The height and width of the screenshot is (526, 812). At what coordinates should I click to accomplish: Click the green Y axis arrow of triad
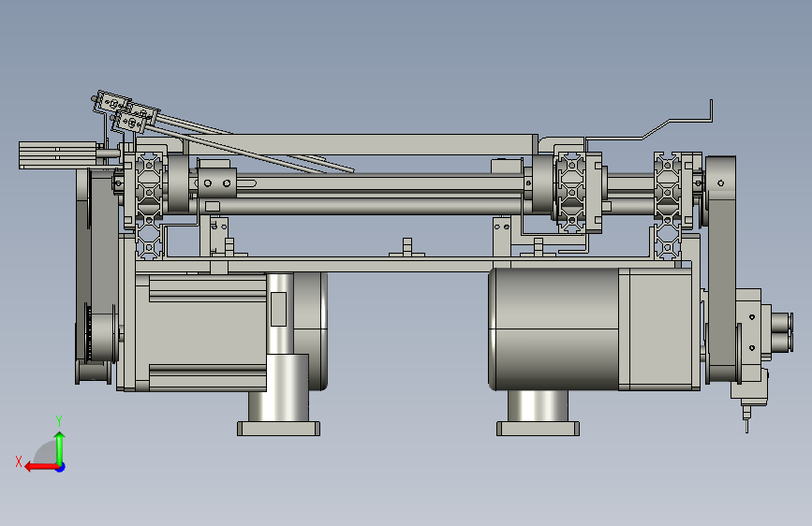tap(60, 447)
